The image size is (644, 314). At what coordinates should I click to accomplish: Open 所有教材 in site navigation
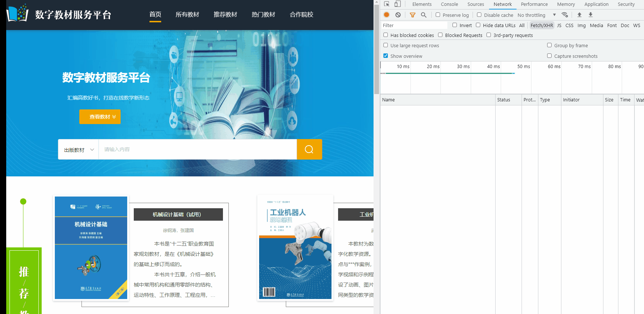pyautogui.click(x=187, y=15)
